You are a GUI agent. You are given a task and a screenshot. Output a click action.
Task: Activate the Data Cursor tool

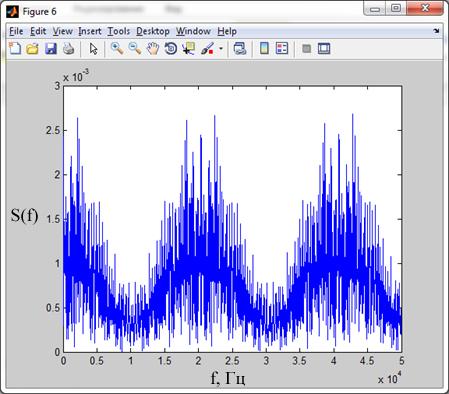coord(189,49)
